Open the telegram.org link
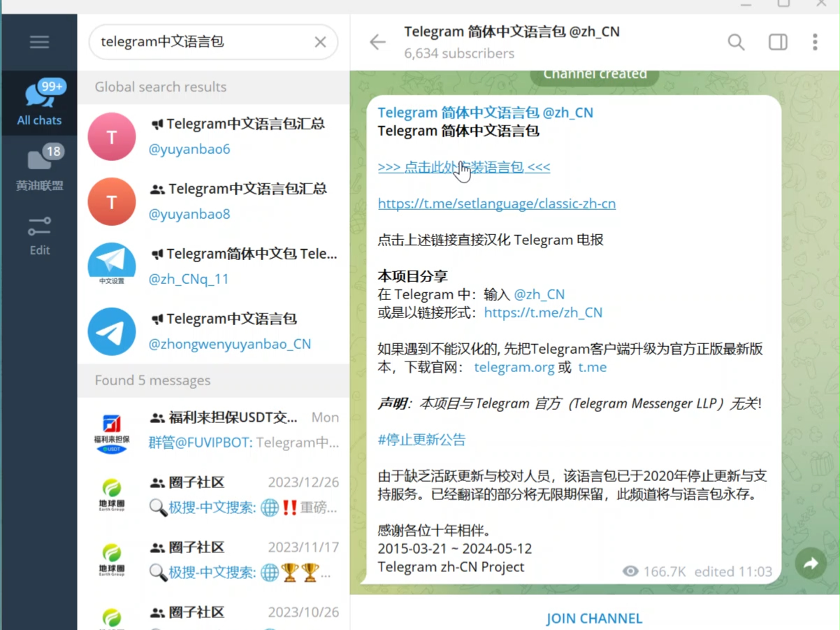Screen dimensions: 840x630 click(514, 367)
